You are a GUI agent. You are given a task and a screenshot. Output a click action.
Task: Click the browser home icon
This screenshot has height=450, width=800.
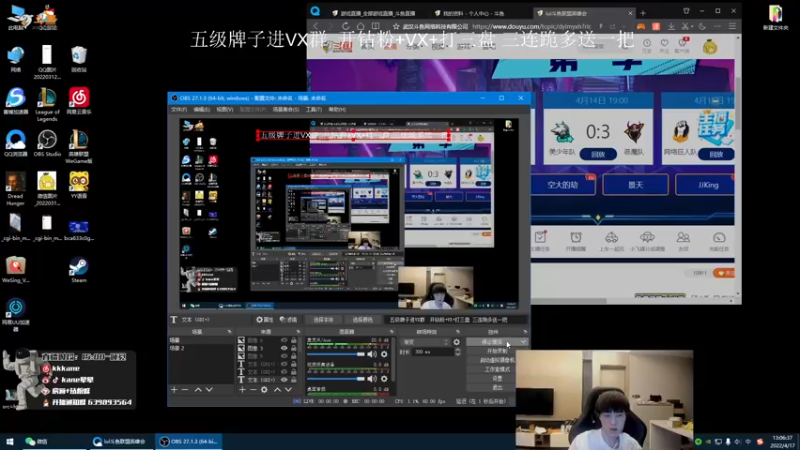(x=361, y=26)
